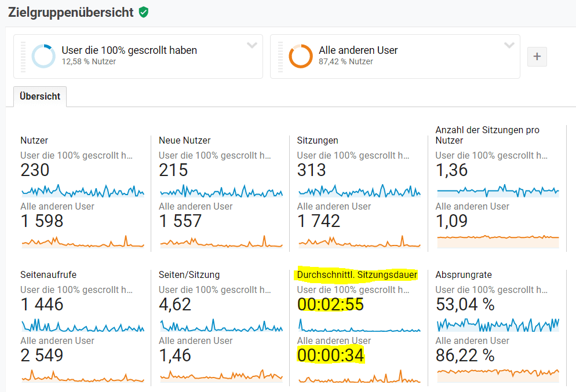Screen dimensions: 576x392
Task: Select the Durchschnittl. Sitzungsdauer metric heading
Action: (357, 274)
